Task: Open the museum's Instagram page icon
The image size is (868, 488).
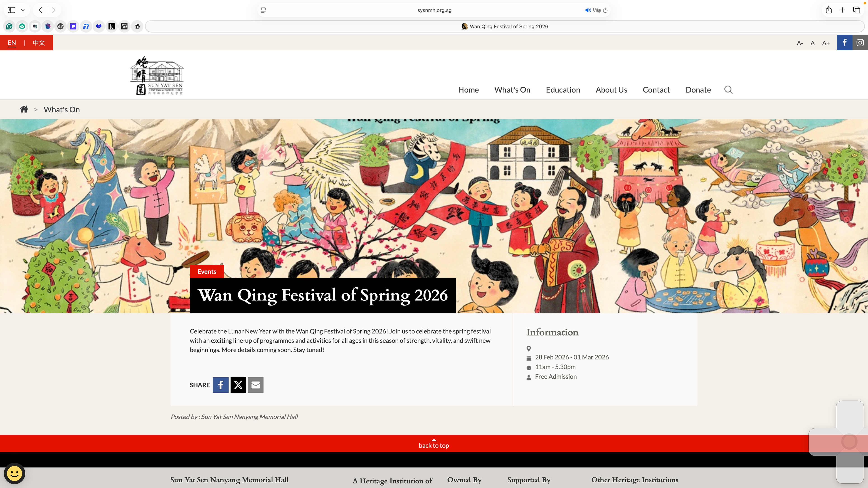Action: click(x=860, y=43)
